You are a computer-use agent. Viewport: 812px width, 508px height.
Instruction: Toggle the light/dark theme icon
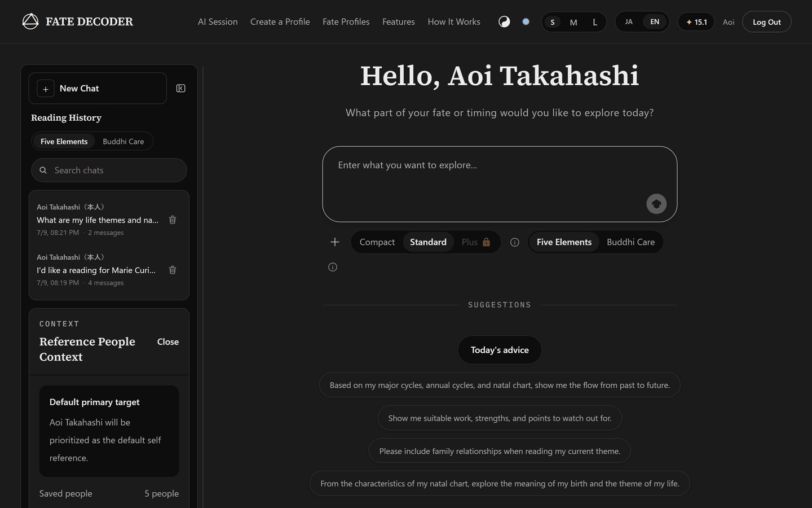(x=504, y=21)
